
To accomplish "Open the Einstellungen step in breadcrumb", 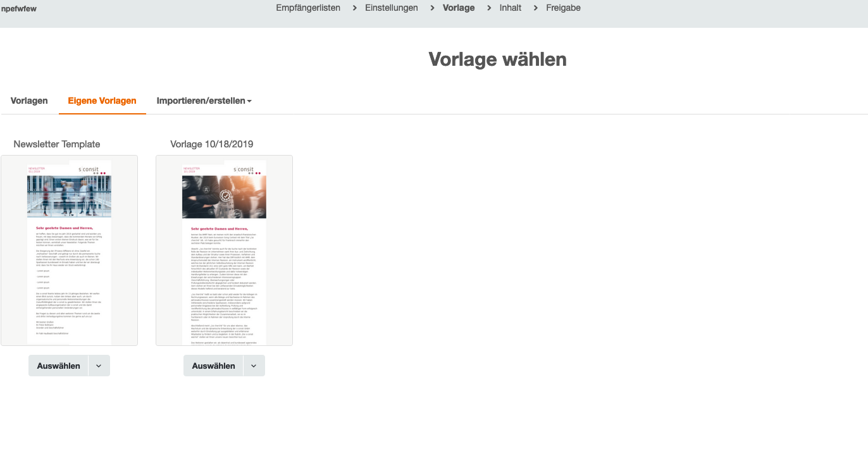I will click(x=391, y=8).
